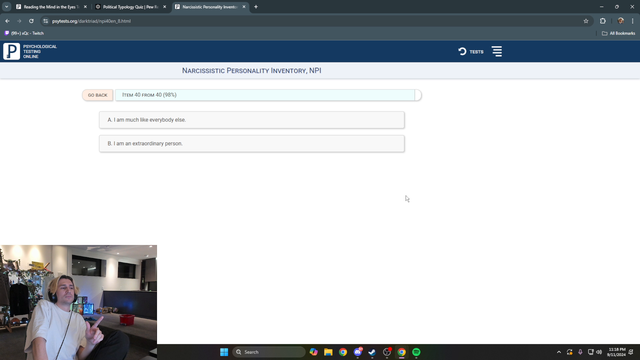Open Discord from the taskbar
This screenshot has height=360, width=640.
(358, 352)
